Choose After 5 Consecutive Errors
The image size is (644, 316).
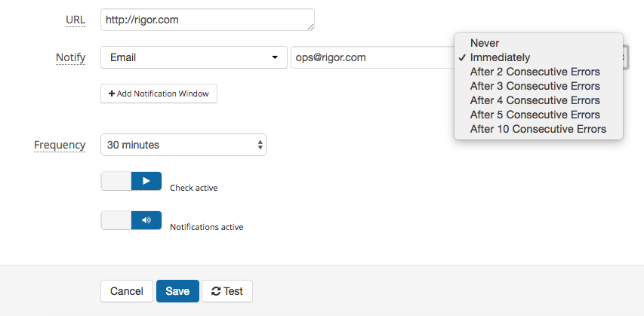coord(538,115)
